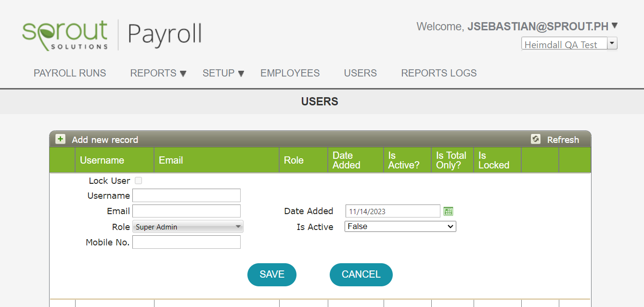The image size is (644, 307).
Task: Expand the SETUP menu
Action: pyautogui.click(x=223, y=73)
